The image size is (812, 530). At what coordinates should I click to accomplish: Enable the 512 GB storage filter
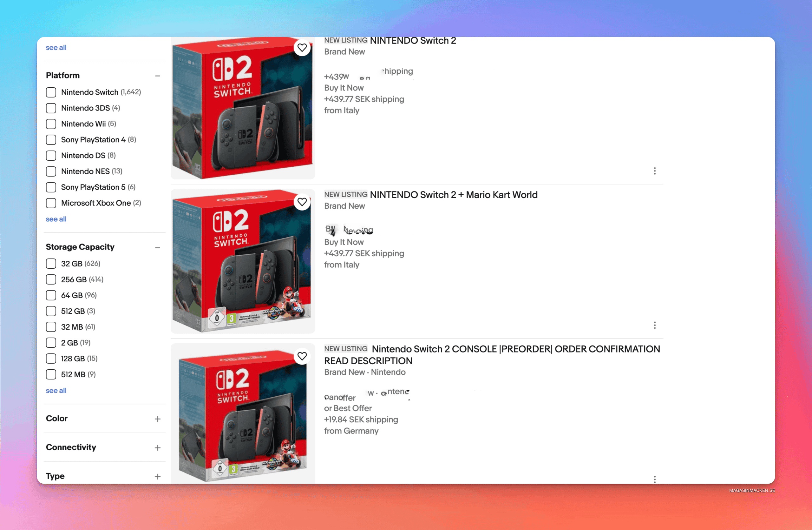(x=51, y=311)
